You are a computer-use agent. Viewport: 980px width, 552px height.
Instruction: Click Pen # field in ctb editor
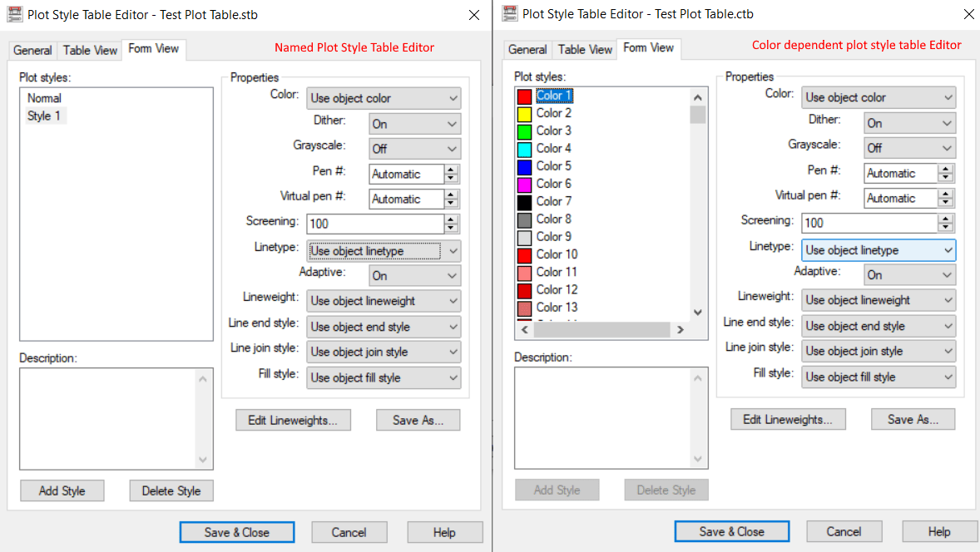[901, 173]
